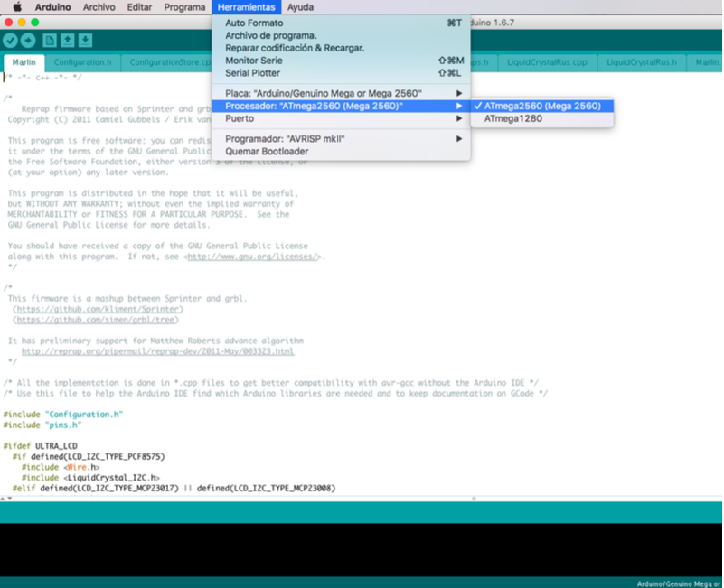Follow the gnu.org/licenses link
The height and width of the screenshot is (588, 724).
point(252,257)
